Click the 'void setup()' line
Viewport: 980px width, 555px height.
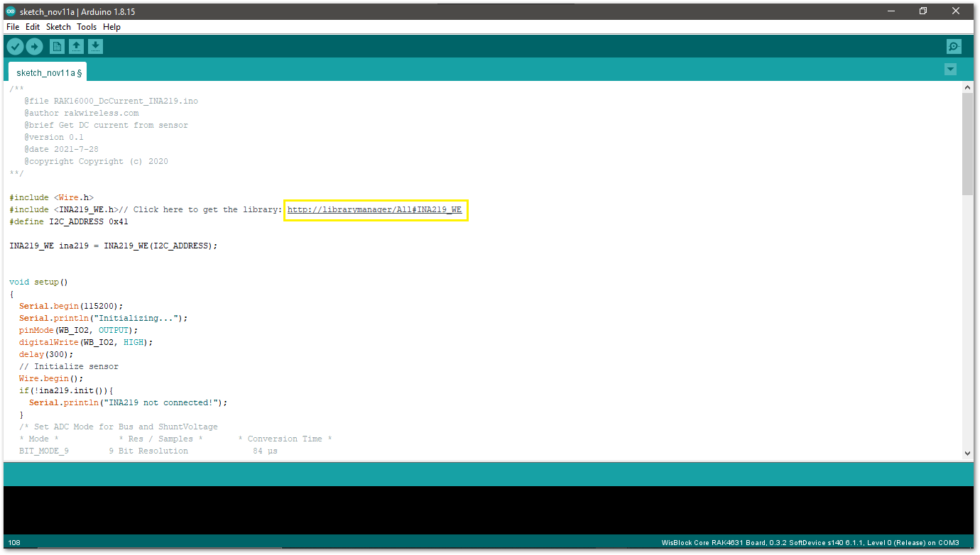point(38,282)
